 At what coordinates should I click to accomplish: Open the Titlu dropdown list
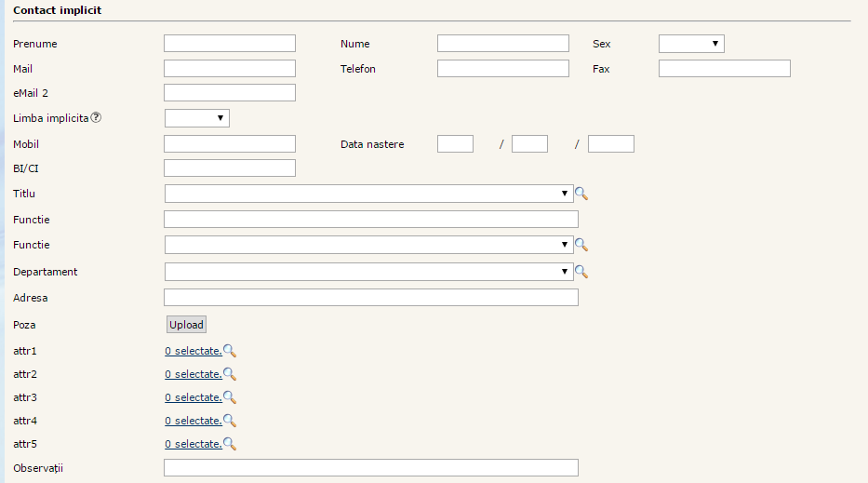368,194
